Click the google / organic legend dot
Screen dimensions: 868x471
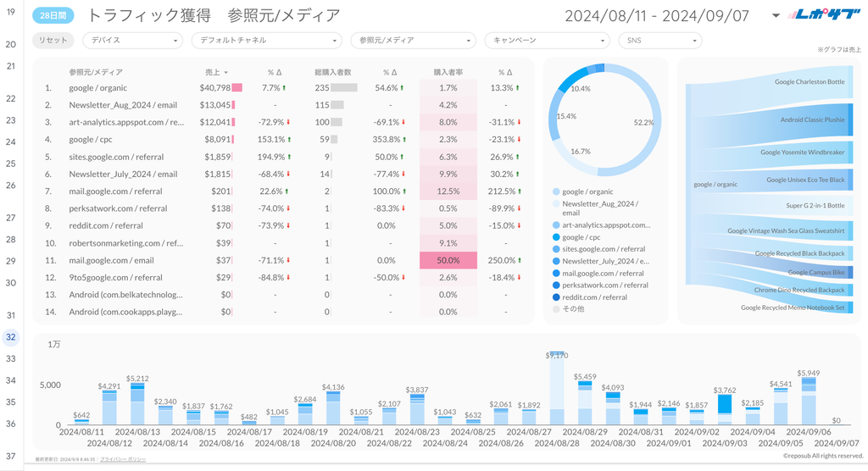[556, 192]
